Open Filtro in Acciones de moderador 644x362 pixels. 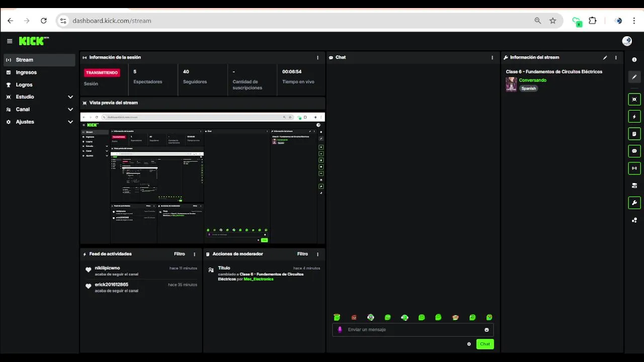[x=302, y=254]
